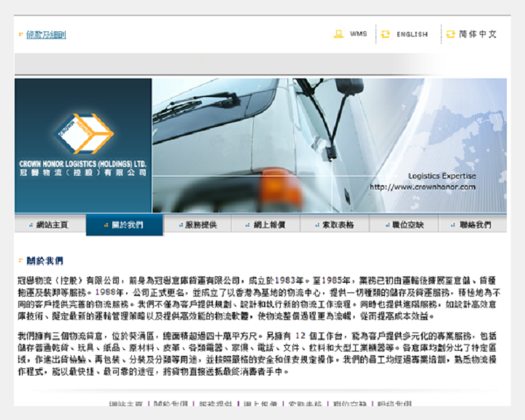The height and width of the screenshot is (420, 525).
Task: Click the truck banner photo
Action: coord(330,145)
